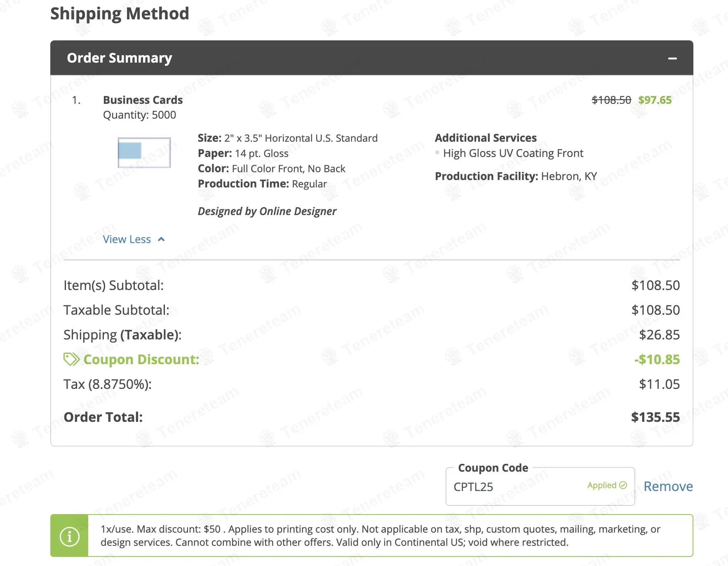The width and height of the screenshot is (728, 566).
Task: Click the green info circle icon
Action: click(x=69, y=536)
